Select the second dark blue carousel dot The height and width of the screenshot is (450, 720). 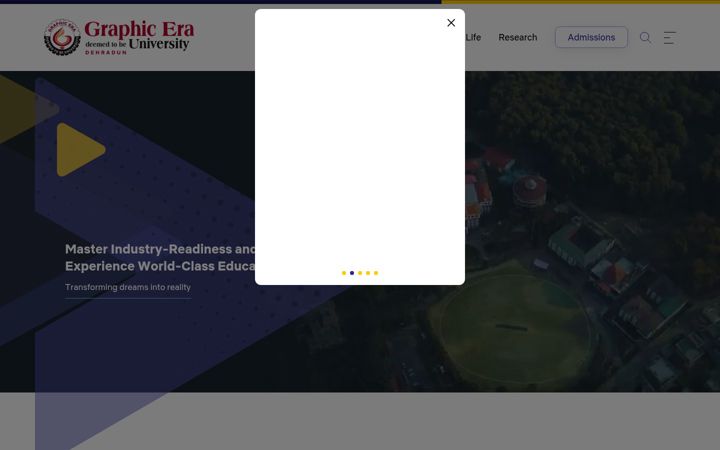tap(352, 273)
